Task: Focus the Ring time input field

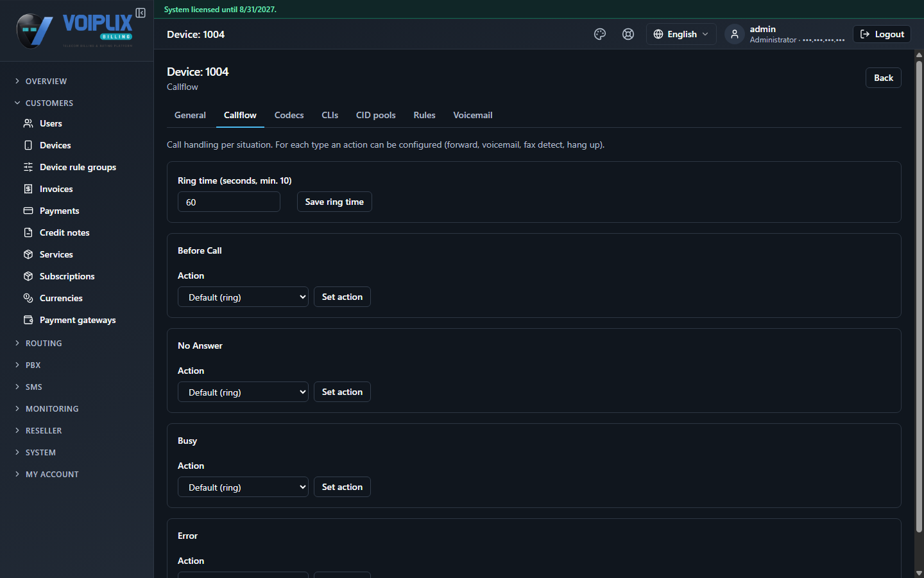Action: (229, 202)
